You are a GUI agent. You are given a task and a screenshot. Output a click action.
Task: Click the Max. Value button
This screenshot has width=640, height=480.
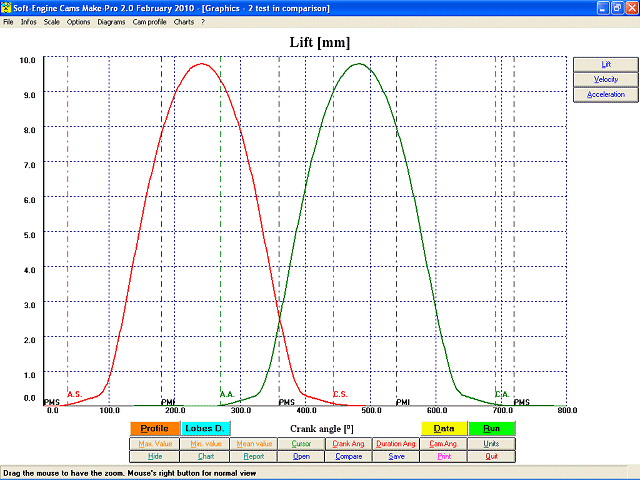tap(155, 444)
